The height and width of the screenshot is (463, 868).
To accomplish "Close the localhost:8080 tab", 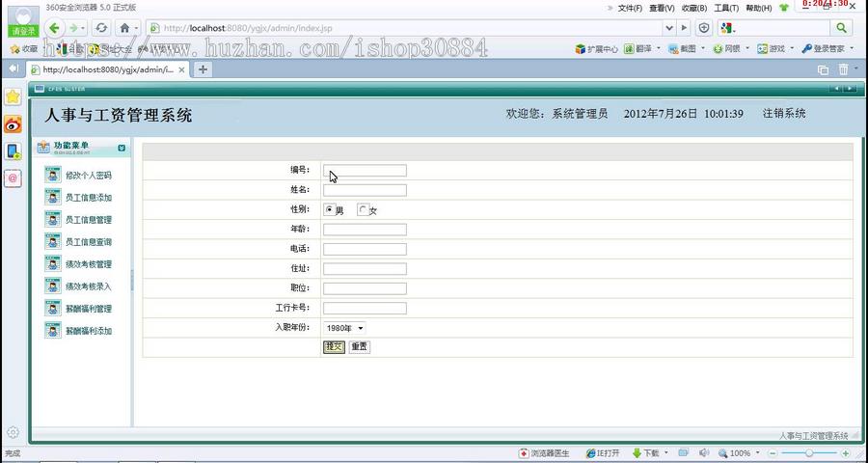I will [181, 69].
